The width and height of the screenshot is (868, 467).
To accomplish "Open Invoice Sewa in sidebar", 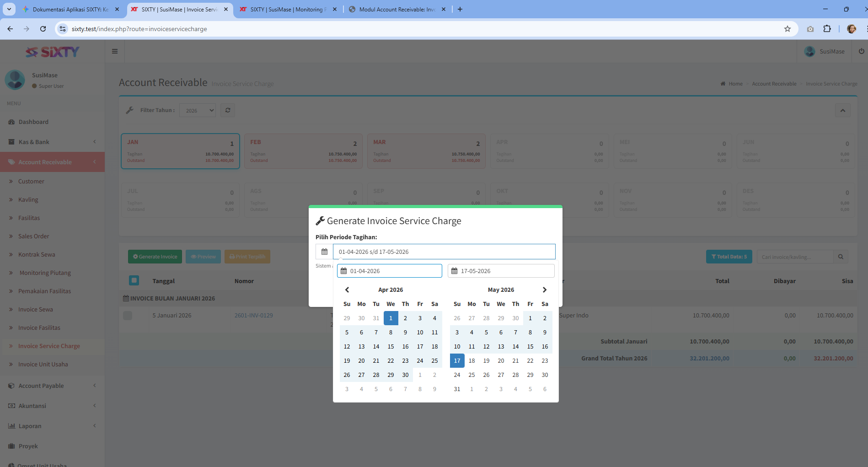I will pos(36,309).
